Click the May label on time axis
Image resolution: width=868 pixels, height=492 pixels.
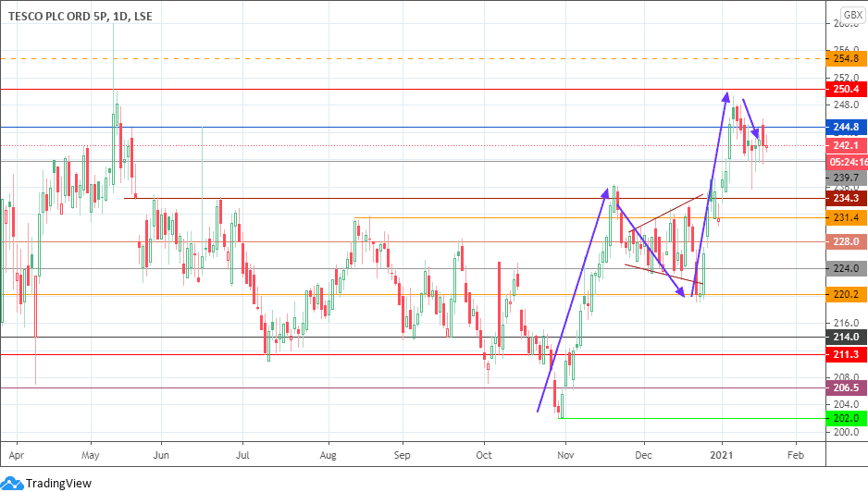pyautogui.click(x=91, y=455)
